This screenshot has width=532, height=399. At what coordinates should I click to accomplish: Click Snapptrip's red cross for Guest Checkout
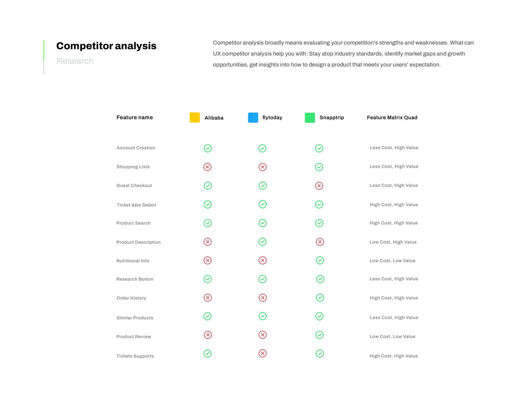point(319,186)
